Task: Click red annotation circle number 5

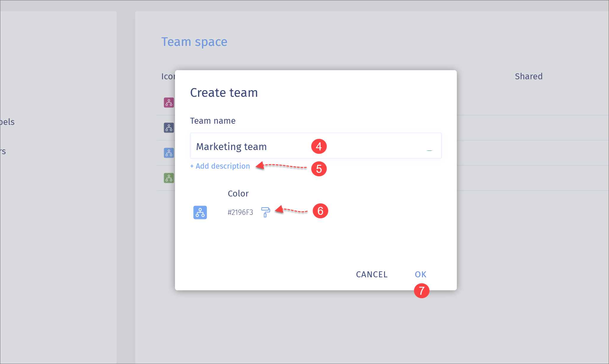Action: [319, 169]
